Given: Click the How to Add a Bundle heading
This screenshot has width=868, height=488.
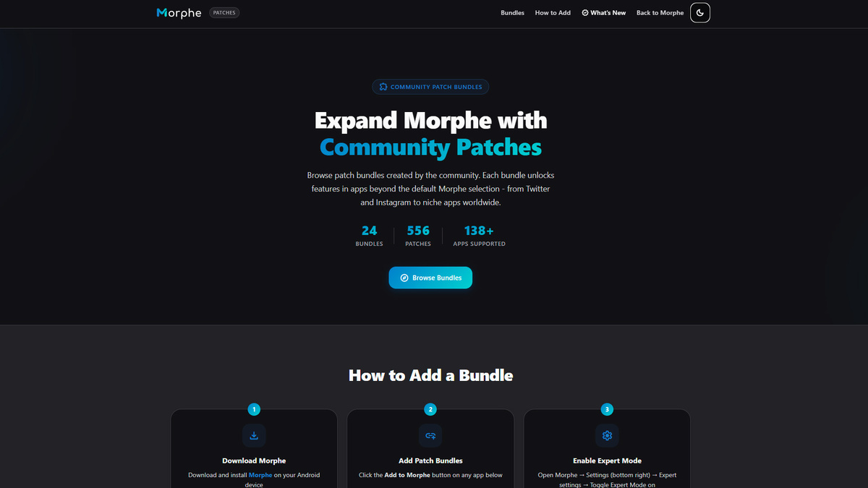Looking at the screenshot, I should (430, 375).
